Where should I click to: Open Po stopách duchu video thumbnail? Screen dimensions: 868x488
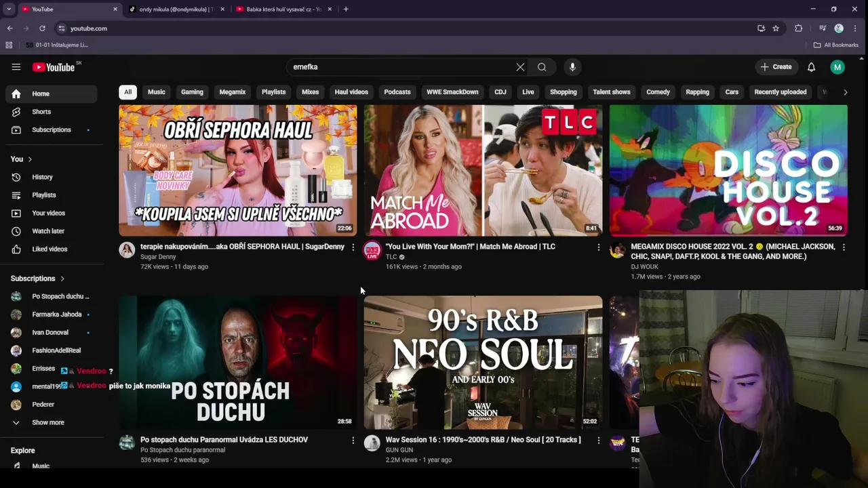(x=238, y=363)
